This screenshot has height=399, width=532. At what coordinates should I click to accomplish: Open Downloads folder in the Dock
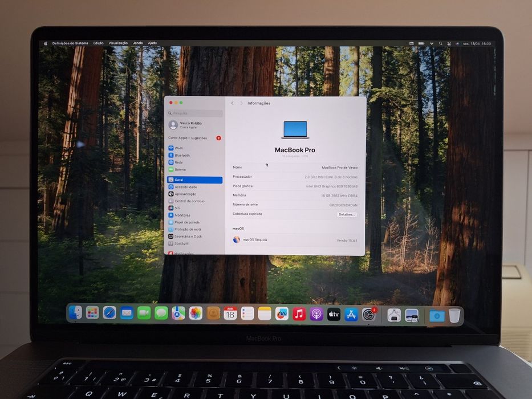[437, 316]
